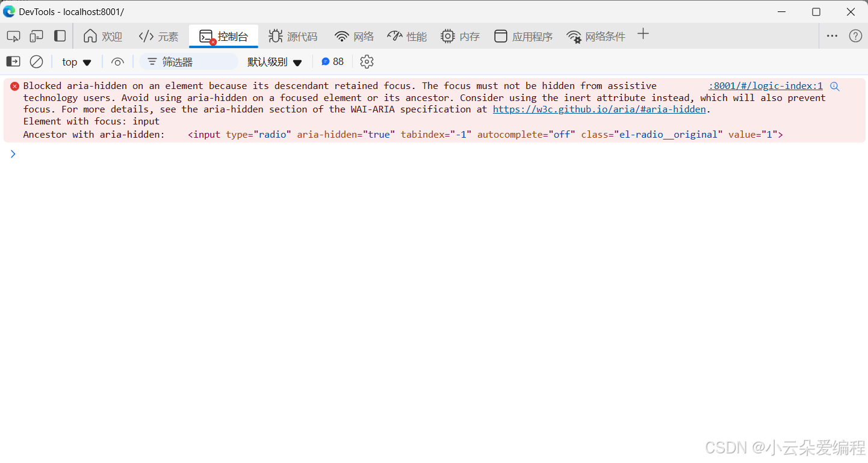Open the 默认级别 log level dropdown
This screenshot has height=463, width=868.
pos(274,61)
